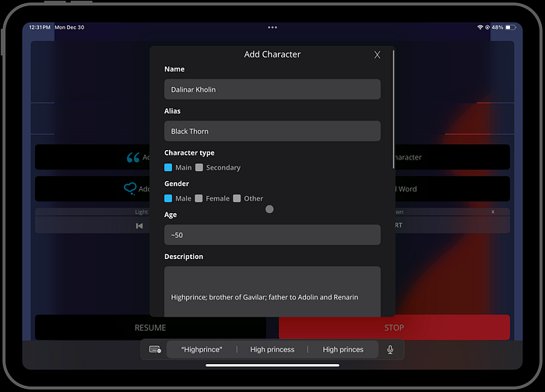Click the Description text area

tap(272, 292)
